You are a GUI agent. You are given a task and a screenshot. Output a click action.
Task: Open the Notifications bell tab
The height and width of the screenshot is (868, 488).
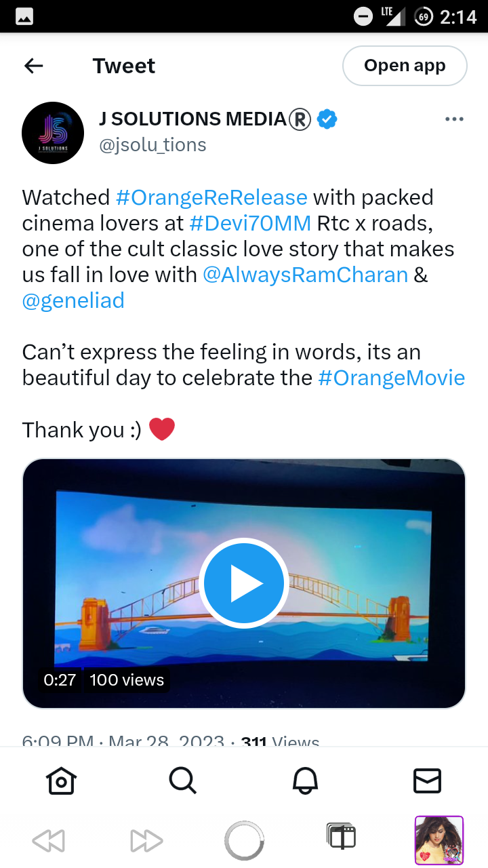click(305, 781)
